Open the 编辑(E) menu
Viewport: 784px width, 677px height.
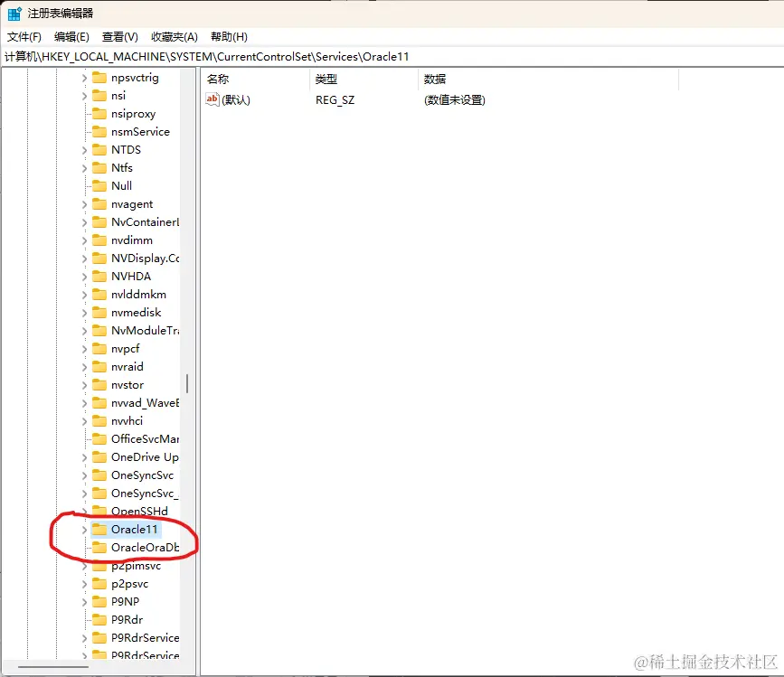pos(71,37)
